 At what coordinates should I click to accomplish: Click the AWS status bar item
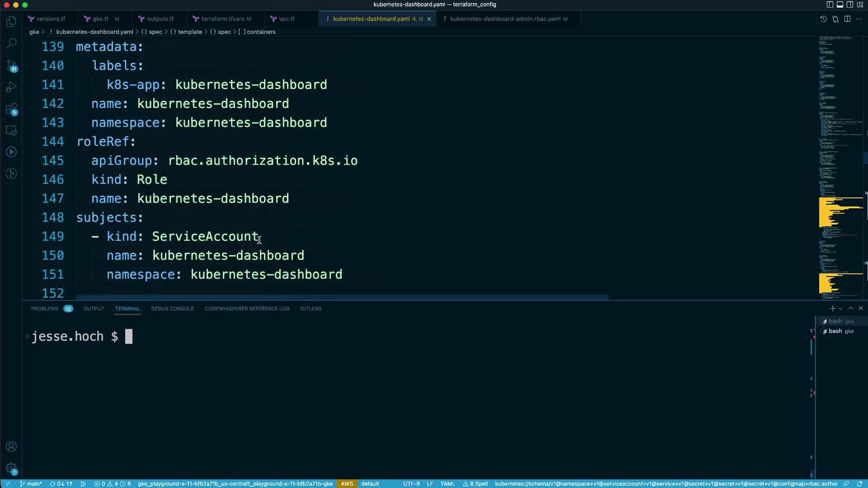[x=347, y=483]
